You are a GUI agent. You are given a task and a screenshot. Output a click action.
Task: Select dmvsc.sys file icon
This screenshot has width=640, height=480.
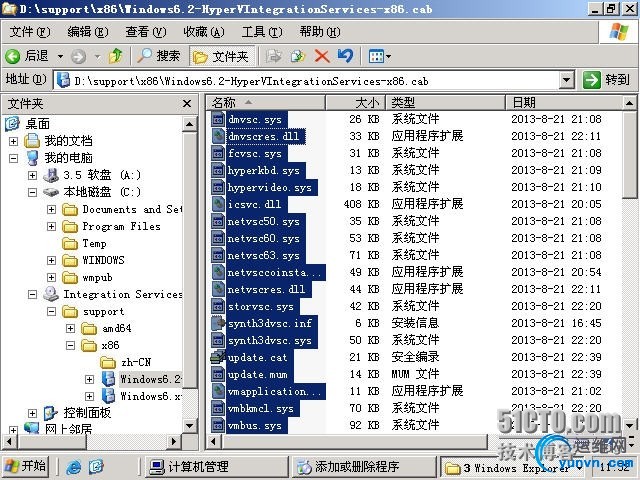(x=218, y=119)
